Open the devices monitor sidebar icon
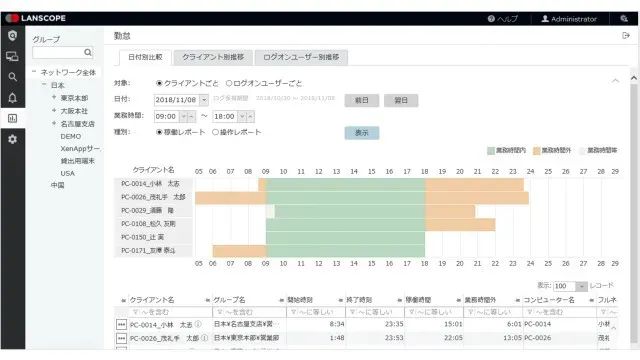Screen dimensions: 640x360 click(13, 56)
